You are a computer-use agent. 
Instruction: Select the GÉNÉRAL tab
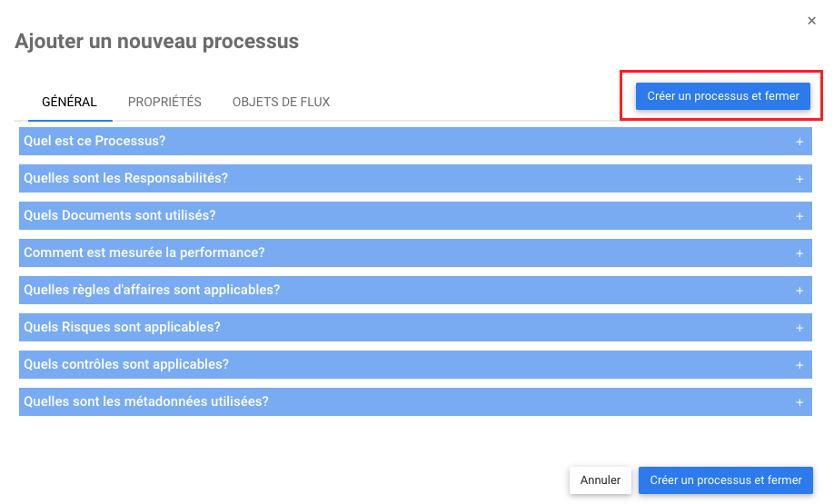point(69,102)
